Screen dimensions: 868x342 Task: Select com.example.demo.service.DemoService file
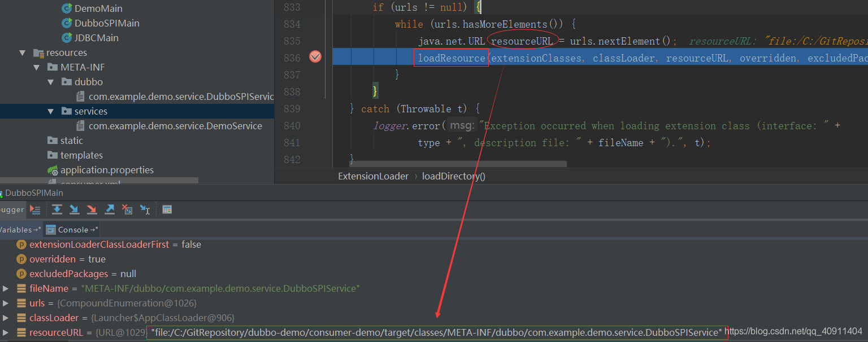pos(175,126)
